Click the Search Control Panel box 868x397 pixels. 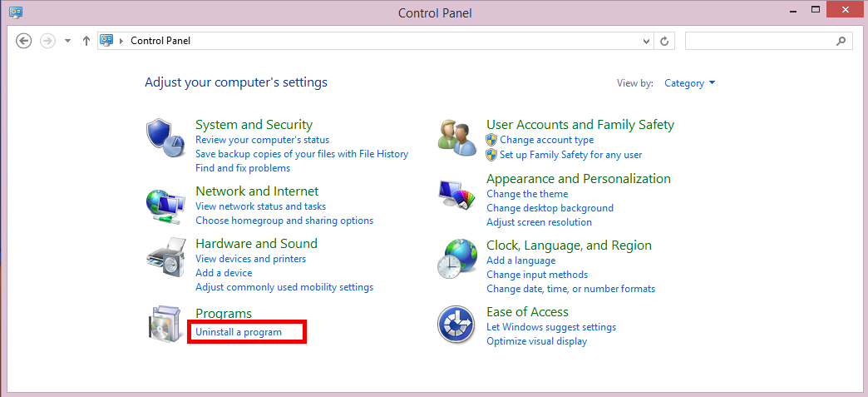pyautogui.click(x=759, y=41)
